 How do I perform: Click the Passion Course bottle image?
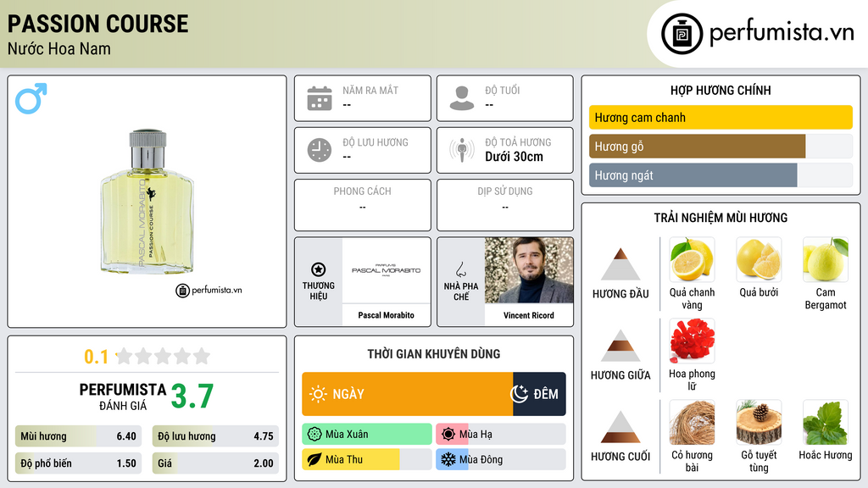click(x=147, y=202)
